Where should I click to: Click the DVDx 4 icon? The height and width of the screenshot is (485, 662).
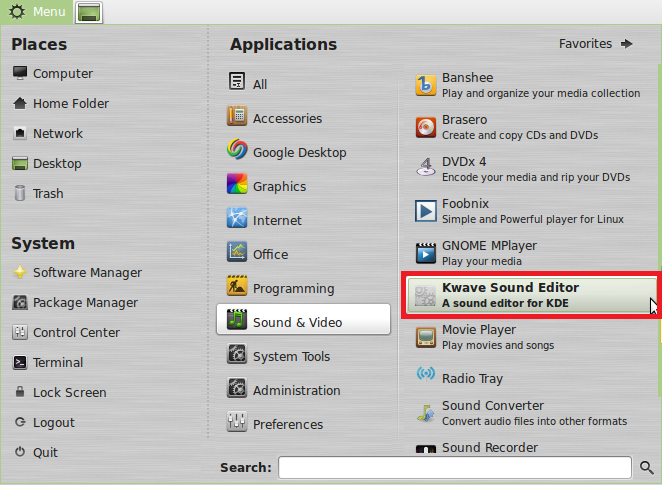coord(426,168)
